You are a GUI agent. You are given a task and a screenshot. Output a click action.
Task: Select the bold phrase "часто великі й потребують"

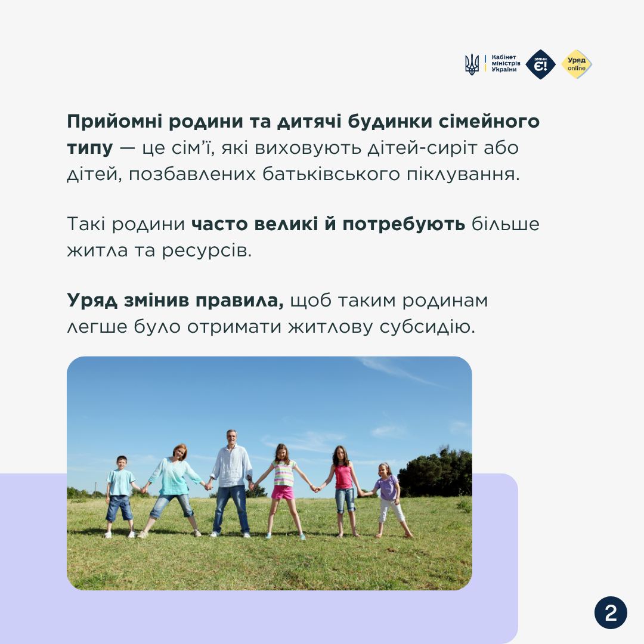(x=328, y=224)
